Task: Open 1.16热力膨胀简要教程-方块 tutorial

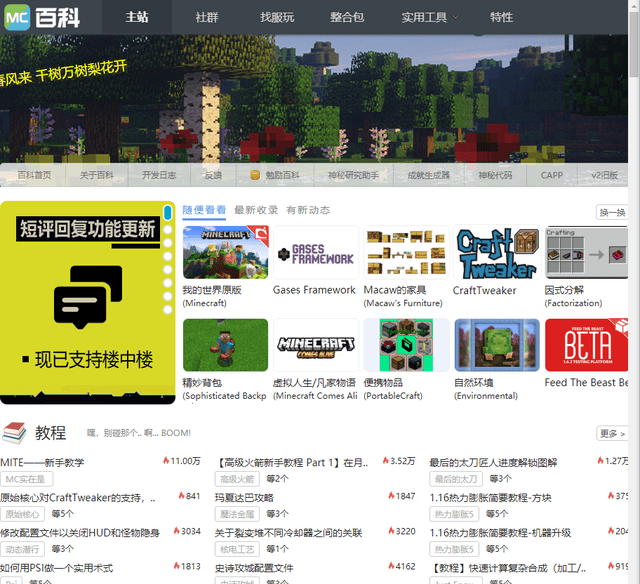Action: coord(490,497)
